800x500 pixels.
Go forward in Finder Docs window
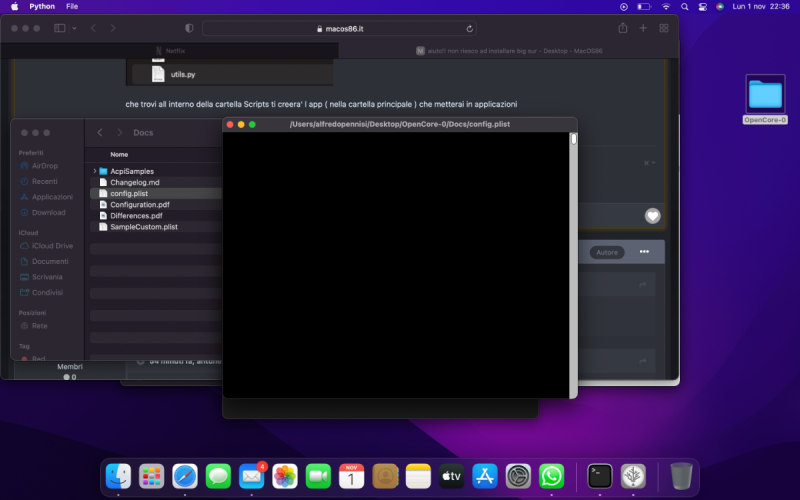pos(119,133)
